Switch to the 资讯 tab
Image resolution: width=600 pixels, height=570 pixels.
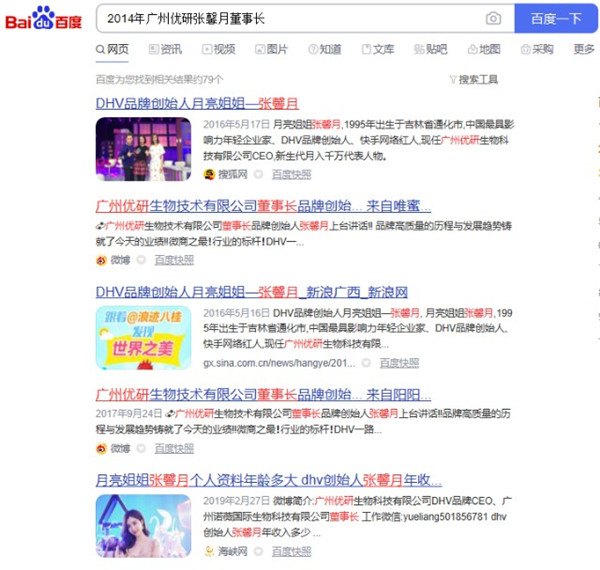click(164, 49)
